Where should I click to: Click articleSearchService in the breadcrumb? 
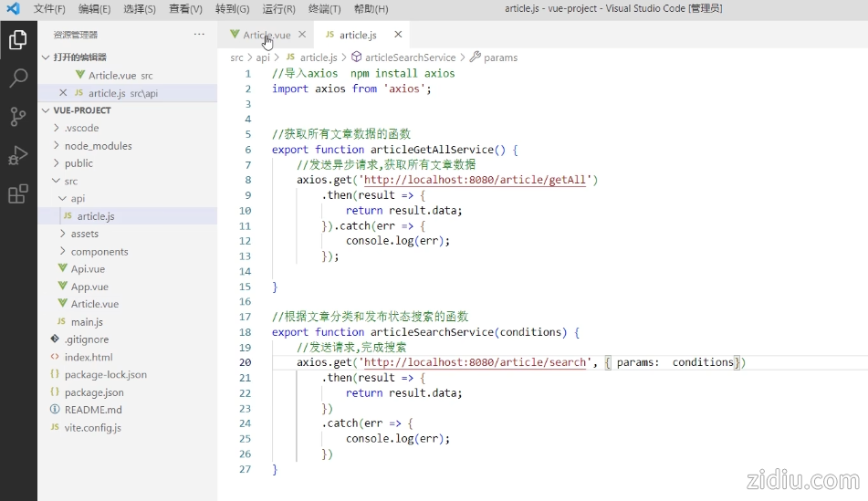[x=410, y=57]
